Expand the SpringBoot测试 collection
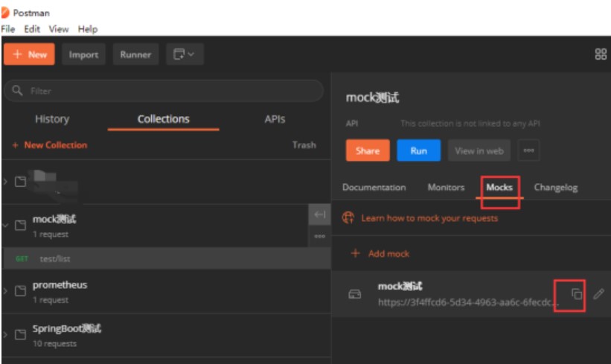 [x=6, y=334]
